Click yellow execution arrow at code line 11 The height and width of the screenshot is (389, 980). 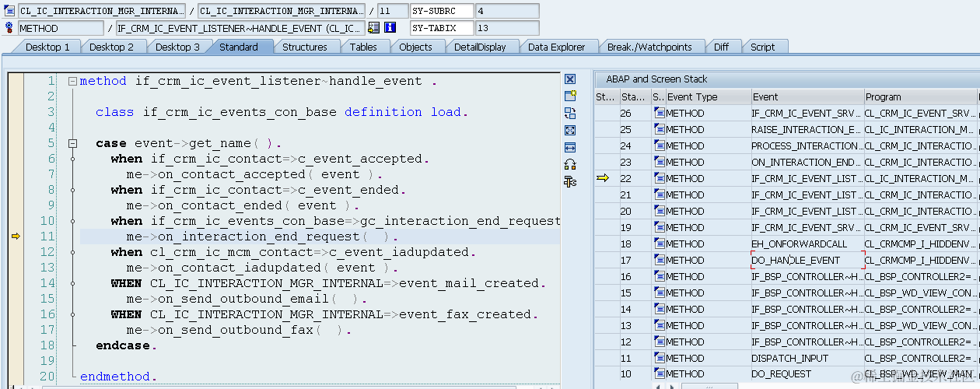click(x=16, y=237)
